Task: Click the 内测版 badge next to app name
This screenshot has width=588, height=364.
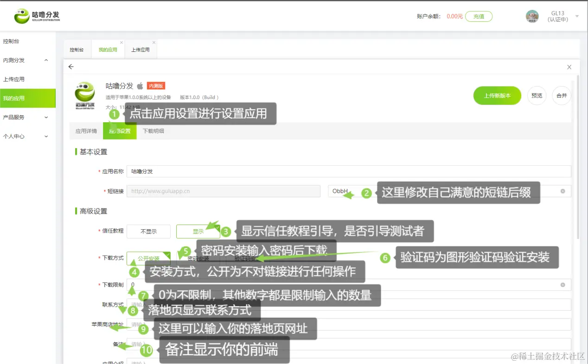Action: coord(155,85)
